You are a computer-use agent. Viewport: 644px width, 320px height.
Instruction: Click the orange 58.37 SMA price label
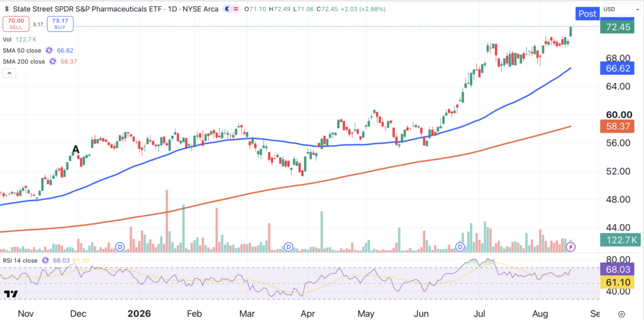tap(618, 126)
